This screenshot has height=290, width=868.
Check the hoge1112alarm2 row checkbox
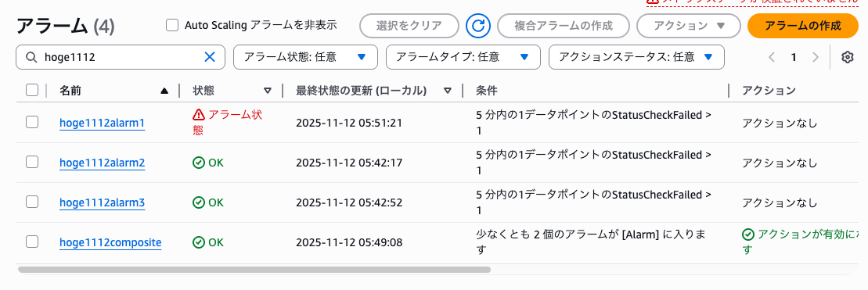(x=32, y=162)
